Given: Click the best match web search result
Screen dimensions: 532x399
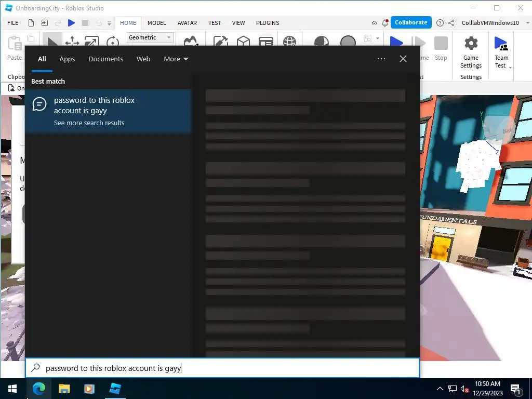Looking at the screenshot, I should tap(108, 111).
